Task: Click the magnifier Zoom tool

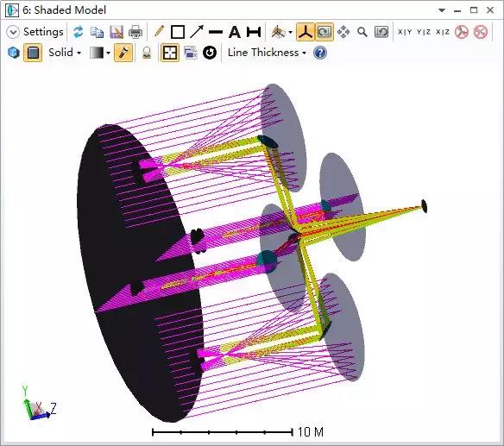Action: click(x=362, y=32)
